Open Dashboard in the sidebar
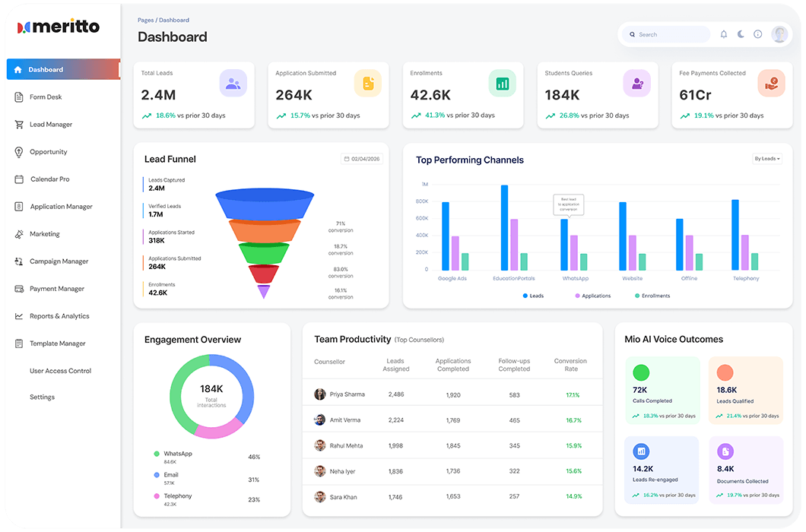The height and width of the screenshot is (532, 806). (x=63, y=69)
